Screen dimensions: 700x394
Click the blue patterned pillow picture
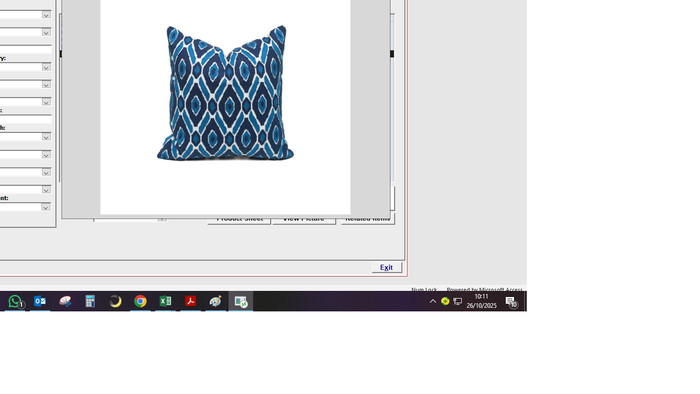pyautogui.click(x=225, y=93)
